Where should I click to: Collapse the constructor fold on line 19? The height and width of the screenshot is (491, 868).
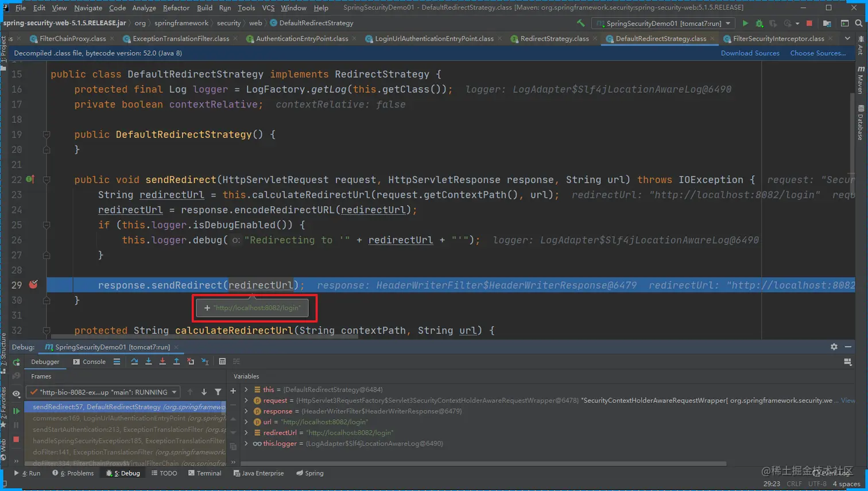[x=46, y=134]
